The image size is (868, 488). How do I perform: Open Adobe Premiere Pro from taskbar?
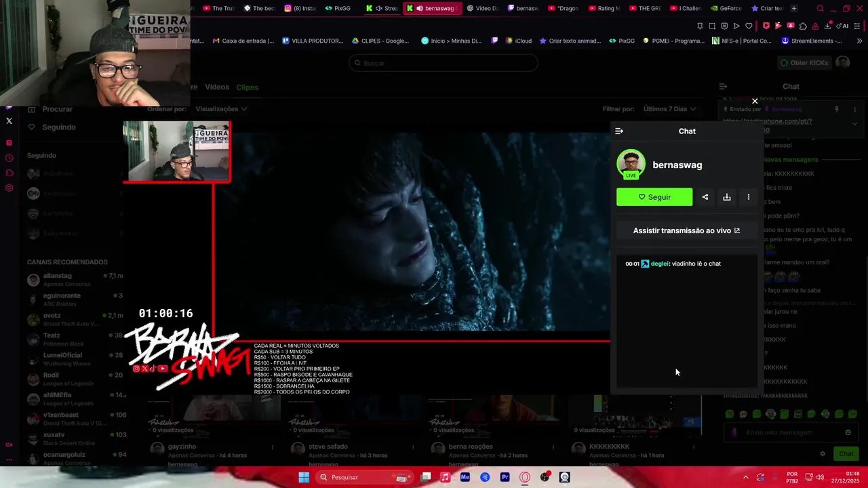click(x=505, y=477)
